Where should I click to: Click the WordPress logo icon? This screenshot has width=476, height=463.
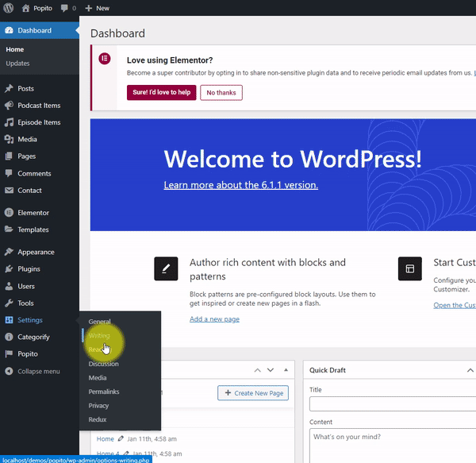point(9,8)
